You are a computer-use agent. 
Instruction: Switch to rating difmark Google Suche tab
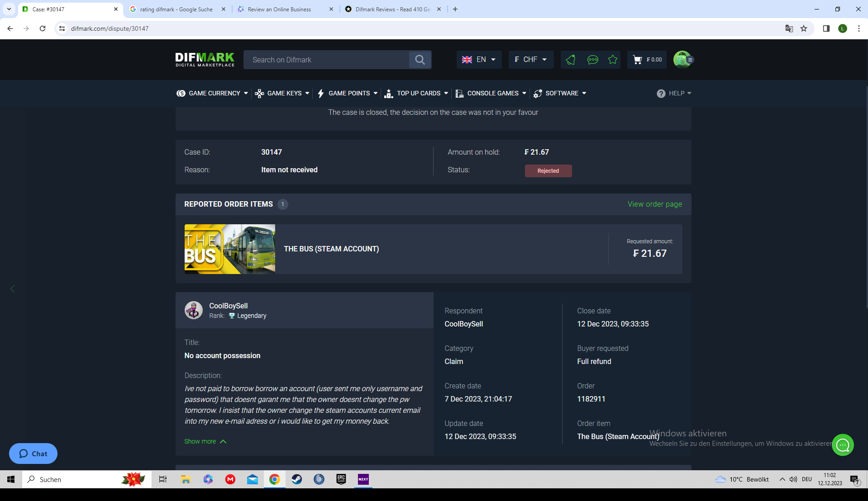[176, 9]
